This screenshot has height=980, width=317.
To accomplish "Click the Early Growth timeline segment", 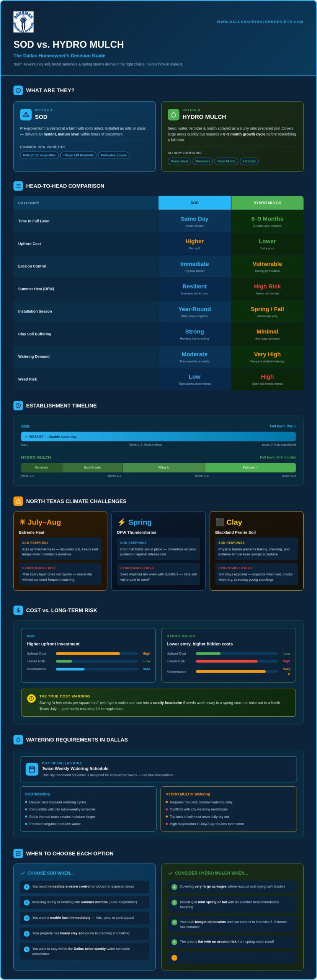I will tap(92, 467).
